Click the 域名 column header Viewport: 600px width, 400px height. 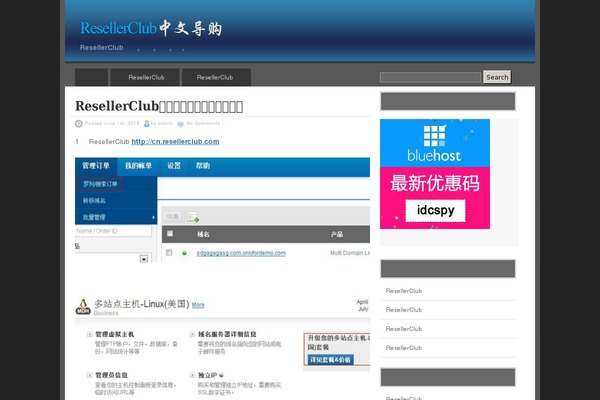click(203, 234)
